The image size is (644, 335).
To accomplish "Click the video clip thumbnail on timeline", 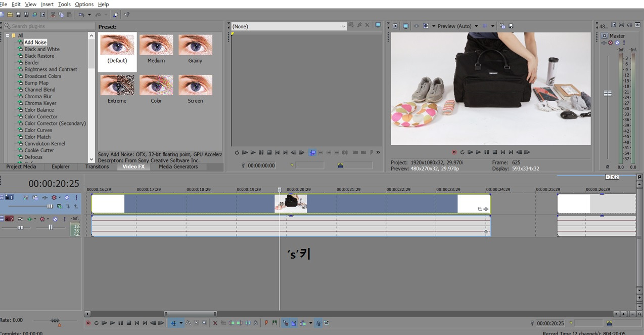I will 291,203.
